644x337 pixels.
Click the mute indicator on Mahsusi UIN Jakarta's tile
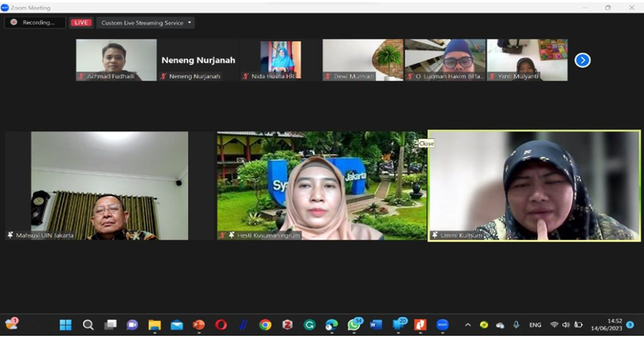(x=9, y=235)
